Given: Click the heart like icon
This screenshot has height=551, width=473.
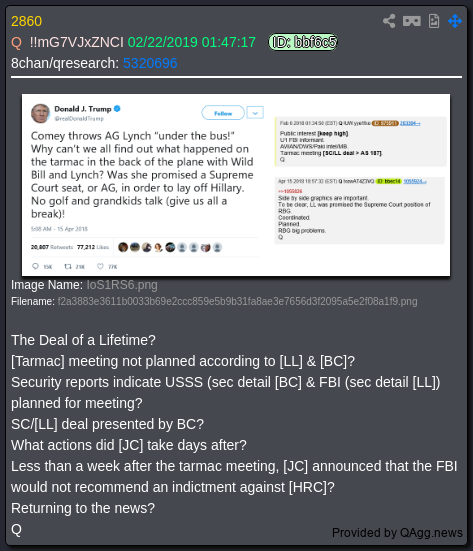Looking at the screenshot, I should (100, 266).
